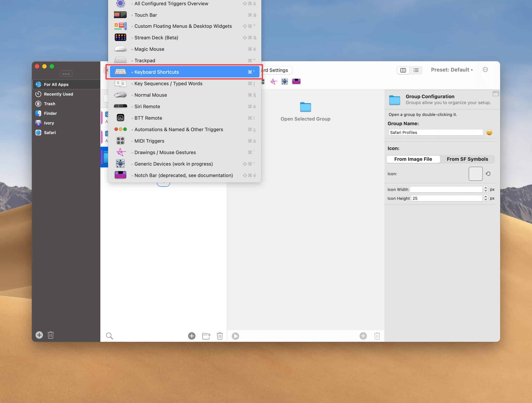Select Normal Mouse entry
Viewport: 532px width, 403px height.
(x=185, y=95)
